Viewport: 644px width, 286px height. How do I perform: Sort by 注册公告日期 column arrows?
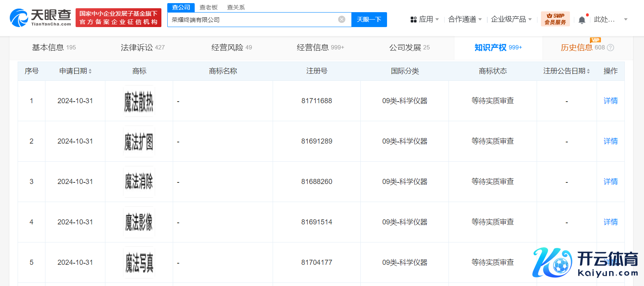(588, 71)
